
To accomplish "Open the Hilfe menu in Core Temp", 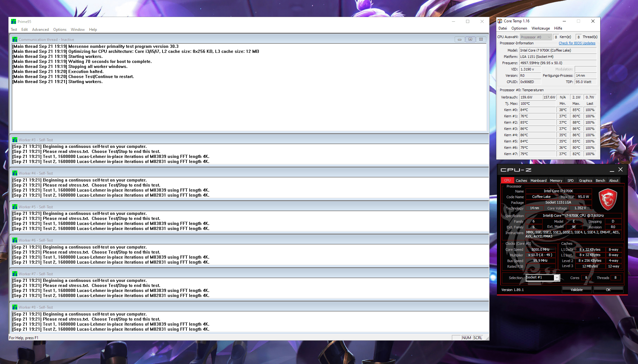I will [558, 28].
